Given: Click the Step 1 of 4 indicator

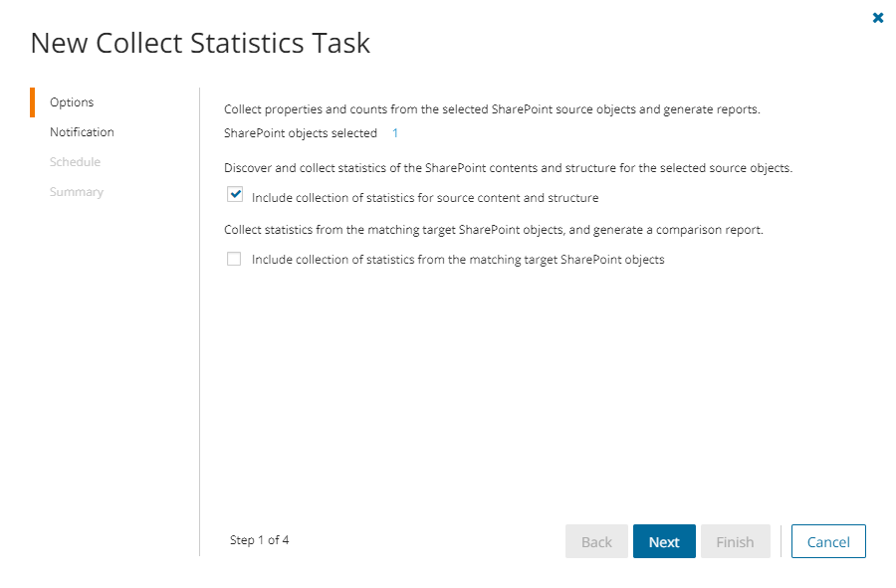Looking at the screenshot, I should [x=259, y=540].
